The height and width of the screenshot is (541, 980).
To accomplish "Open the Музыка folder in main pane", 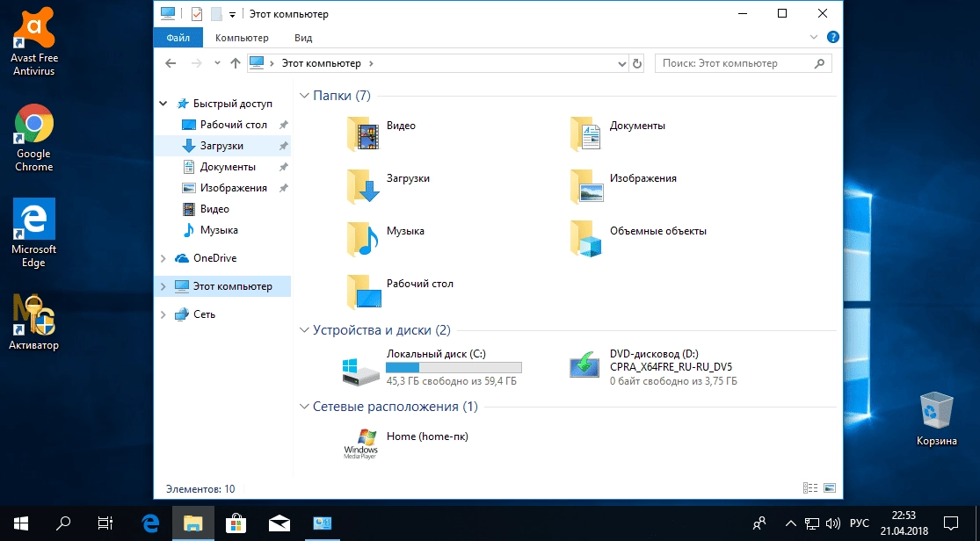I will [386, 239].
